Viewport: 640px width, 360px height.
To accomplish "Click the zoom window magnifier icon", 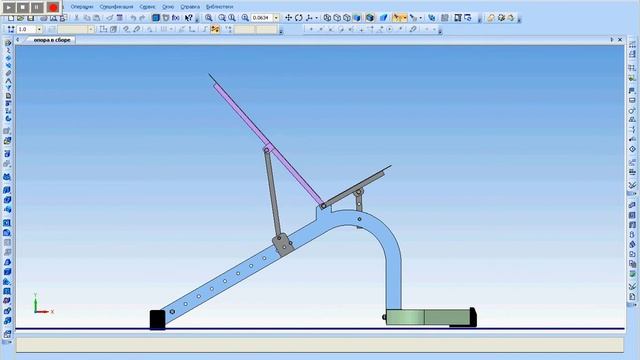I will (209, 18).
